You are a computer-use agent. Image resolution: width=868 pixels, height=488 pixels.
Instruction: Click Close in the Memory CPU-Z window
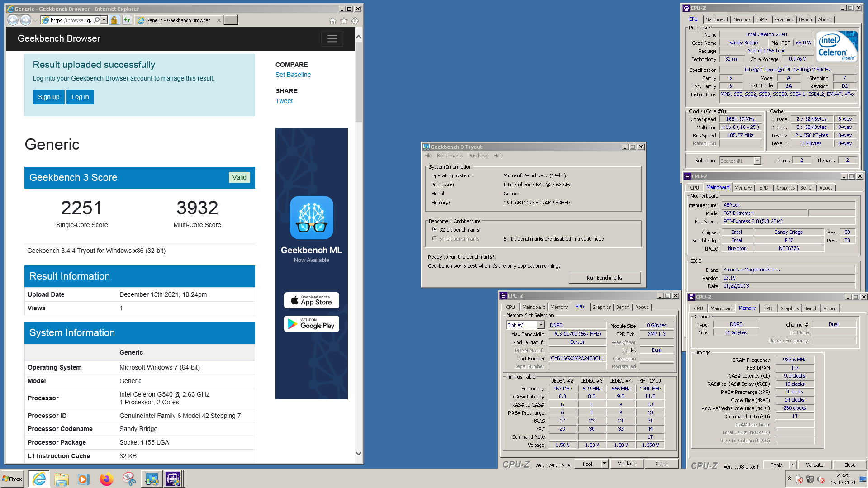point(849,465)
